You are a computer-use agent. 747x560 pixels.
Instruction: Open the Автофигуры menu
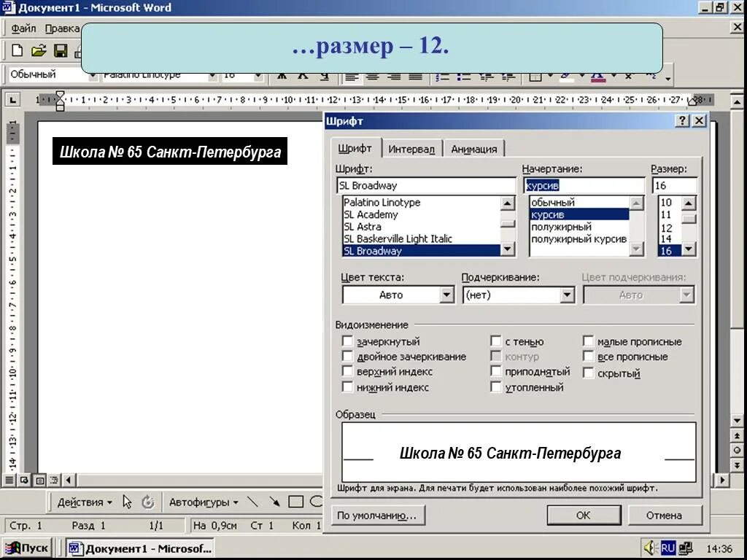coord(204,502)
